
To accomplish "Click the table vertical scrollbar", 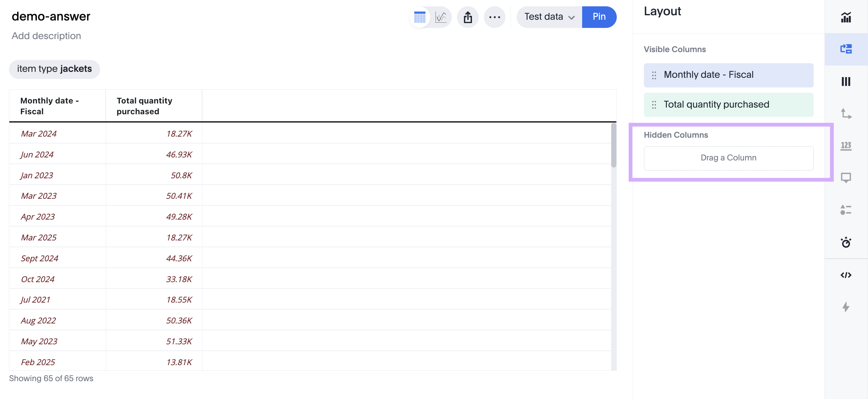I will point(613,145).
